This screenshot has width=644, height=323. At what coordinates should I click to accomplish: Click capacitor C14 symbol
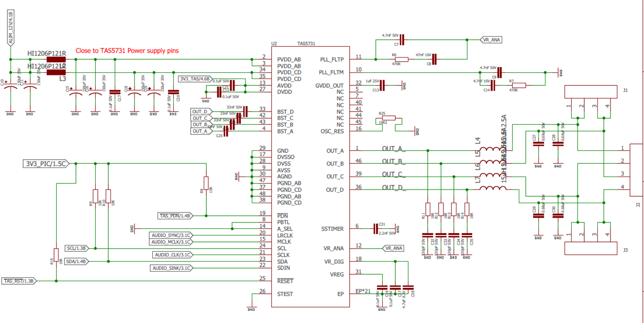(493, 85)
